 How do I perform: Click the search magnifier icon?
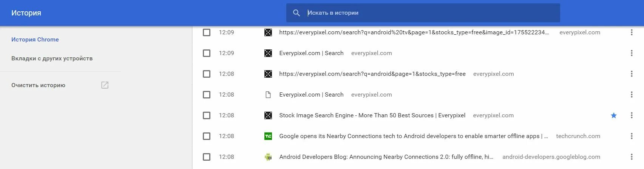pyautogui.click(x=297, y=13)
